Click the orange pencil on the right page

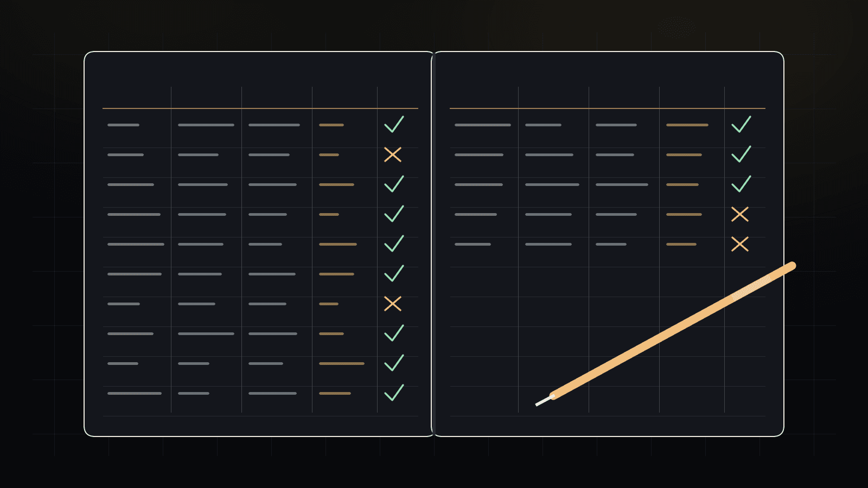pyautogui.click(x=666, y=333)
